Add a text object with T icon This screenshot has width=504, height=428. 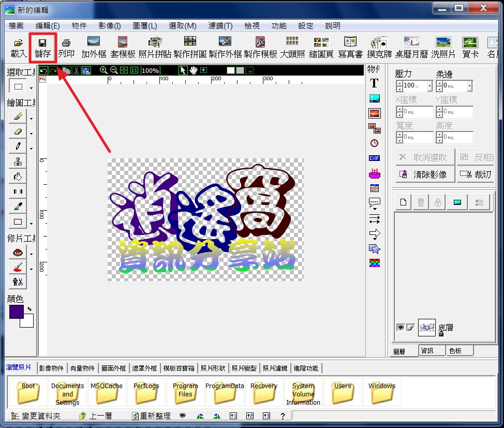(x=374, y=83)
